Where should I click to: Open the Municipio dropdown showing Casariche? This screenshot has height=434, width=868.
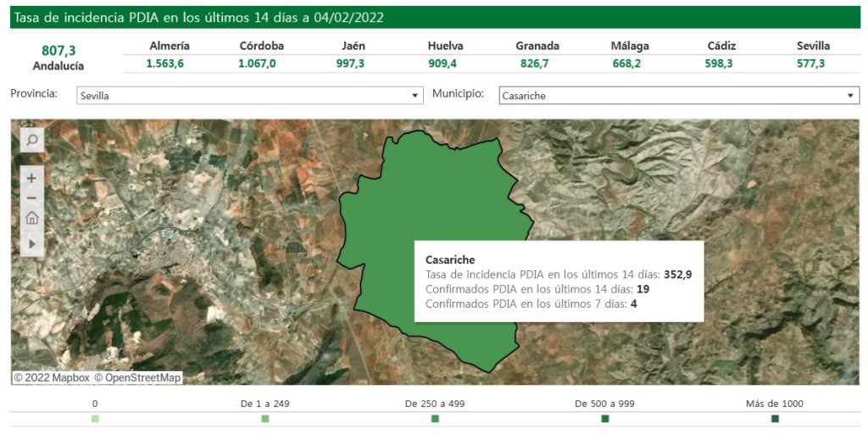[x=679, y=96]
